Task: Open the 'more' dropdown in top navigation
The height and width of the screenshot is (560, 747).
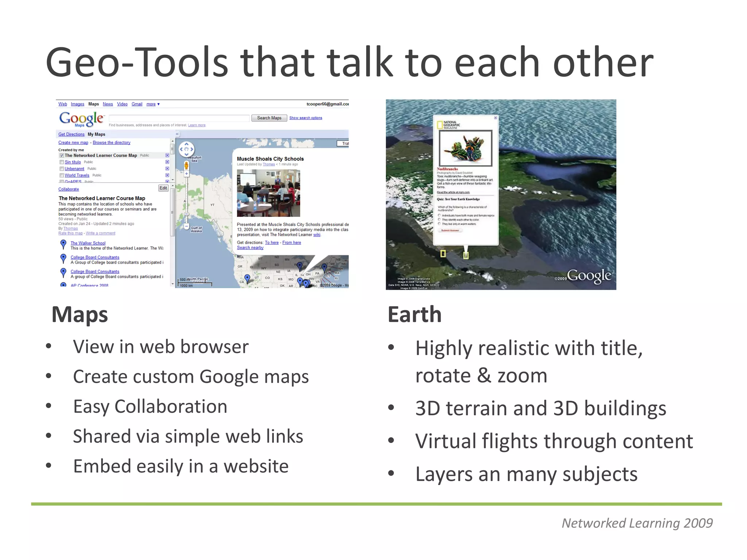Action: coord(153,104)
